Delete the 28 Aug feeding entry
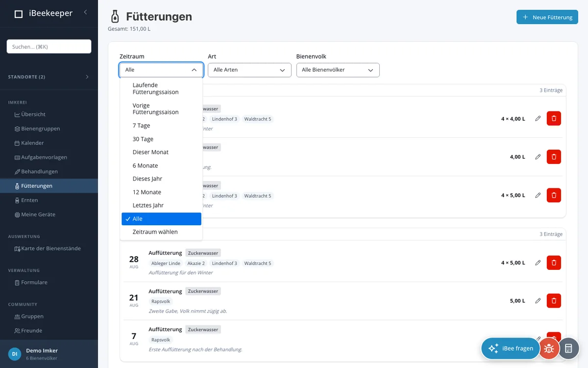The height and width of the screenshot is (368, 588). 554,263
